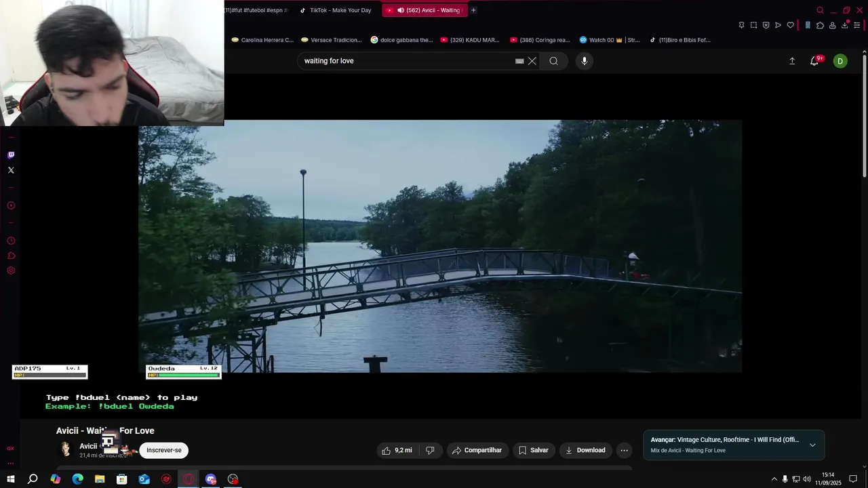Open GX Control in sidebar
This screenshot has width=868, height=488.
[x=10, y=448]
